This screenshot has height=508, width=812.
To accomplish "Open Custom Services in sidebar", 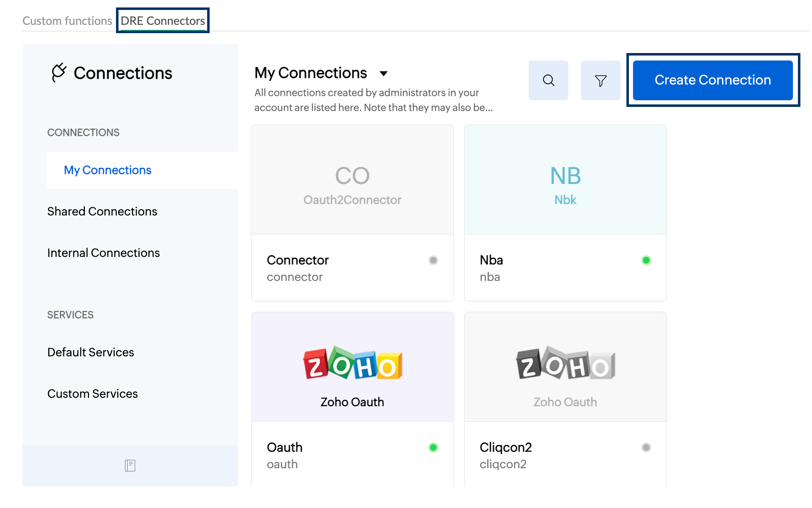I will (92, 394).
